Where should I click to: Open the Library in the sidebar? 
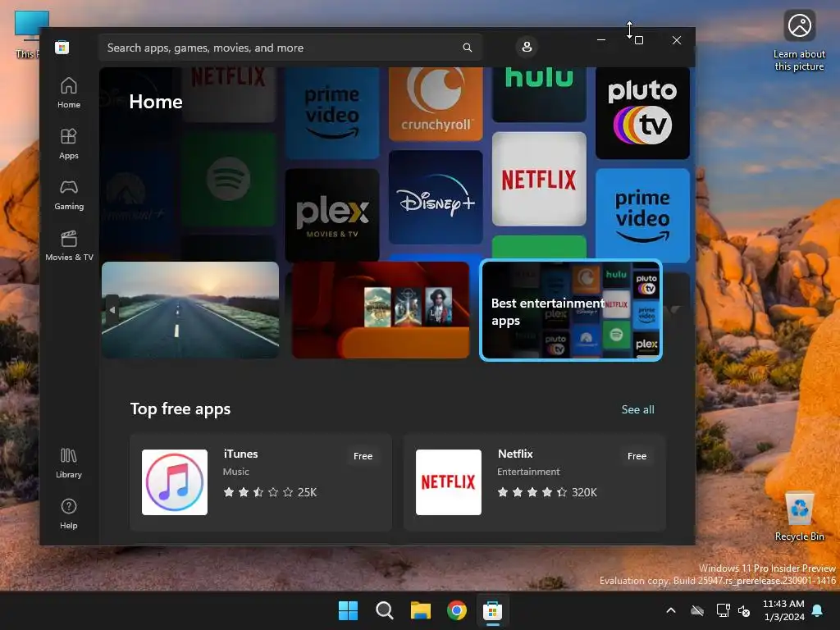69,463
